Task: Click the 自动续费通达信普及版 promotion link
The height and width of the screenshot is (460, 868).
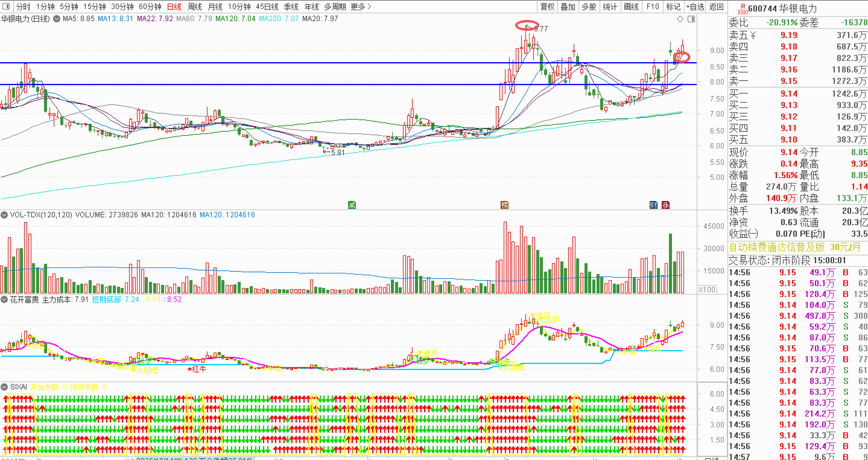Action: [777, 247]
